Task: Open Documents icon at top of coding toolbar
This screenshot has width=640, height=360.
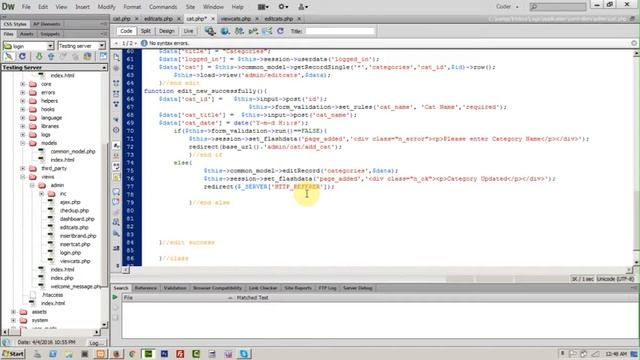Action: pyautogui.click(x=116, y=57)
